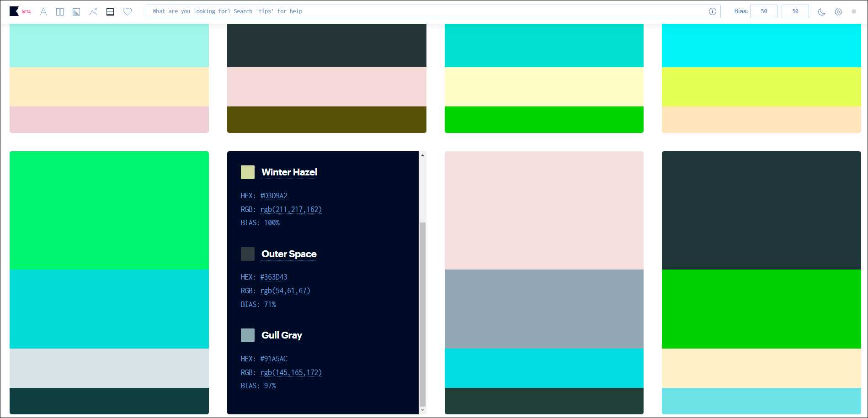Click the K logo home icon
Screen dimensions: 868x418
[14, 11]
